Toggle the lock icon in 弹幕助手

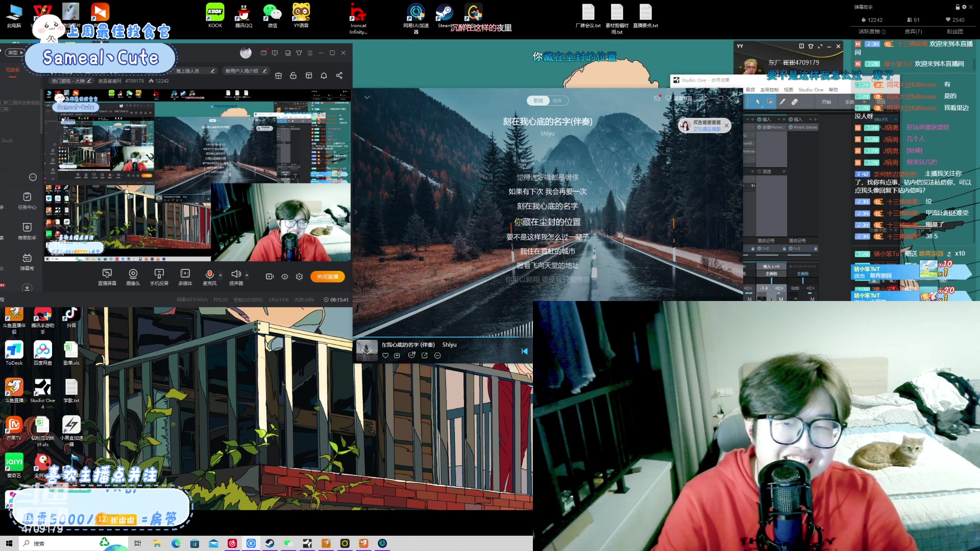[958, 7]
